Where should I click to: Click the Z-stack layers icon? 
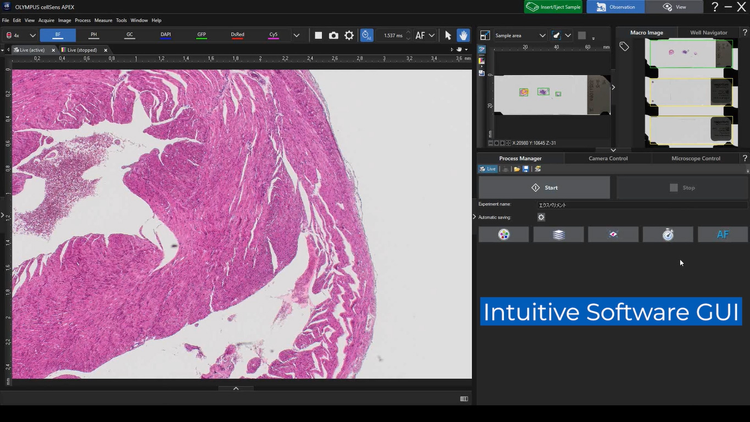point(558,234)
